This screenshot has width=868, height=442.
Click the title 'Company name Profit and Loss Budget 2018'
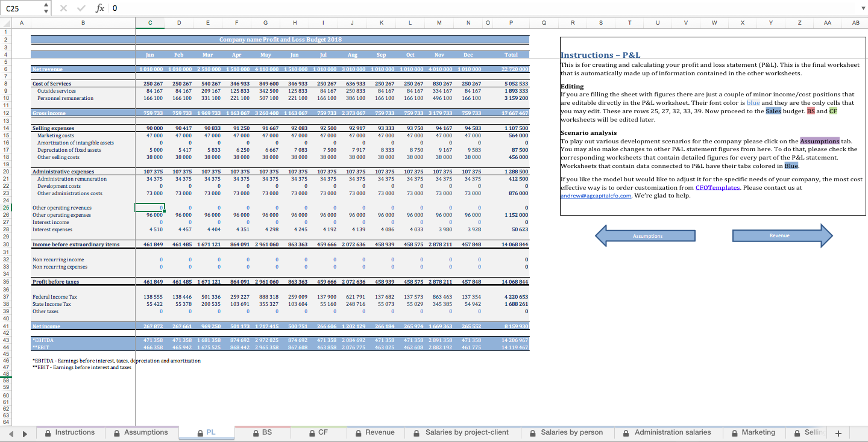click(280, 39)
